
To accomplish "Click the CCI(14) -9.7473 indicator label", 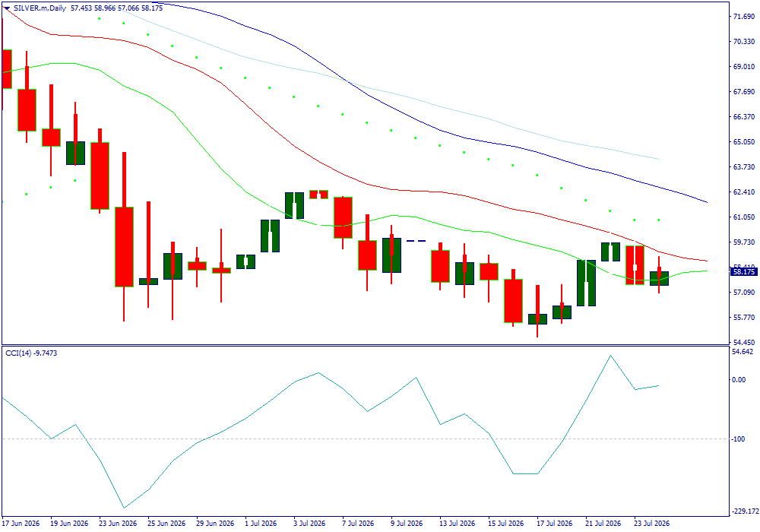I will 31,353.
